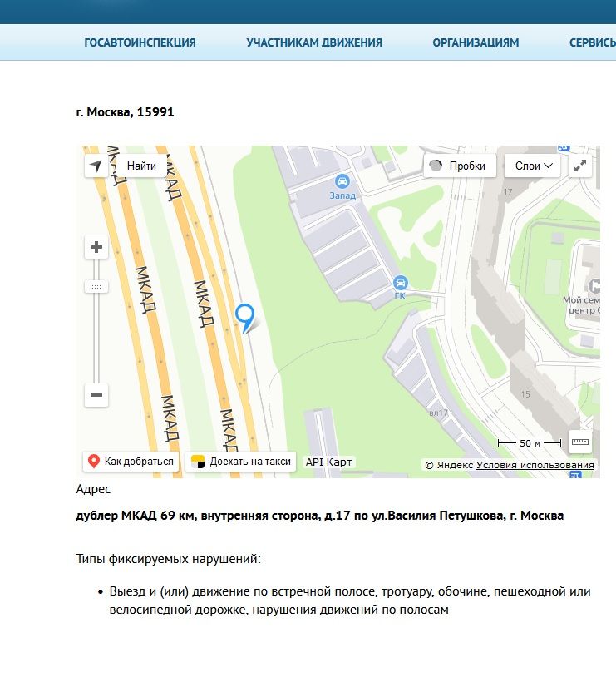Zoom in with the plus button
Image resolution: width=616 pixels, height=687 pixels.
pyautogui.click(x=96, y=247)
